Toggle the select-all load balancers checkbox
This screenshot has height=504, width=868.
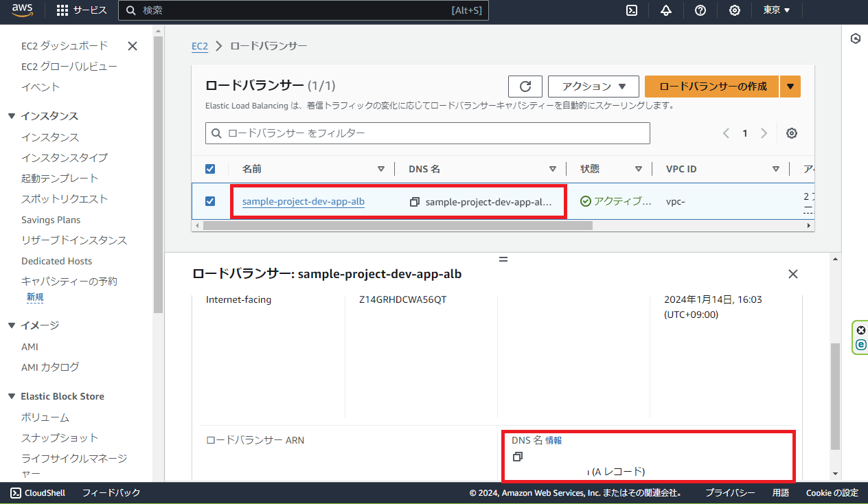(x=210, y=169)
